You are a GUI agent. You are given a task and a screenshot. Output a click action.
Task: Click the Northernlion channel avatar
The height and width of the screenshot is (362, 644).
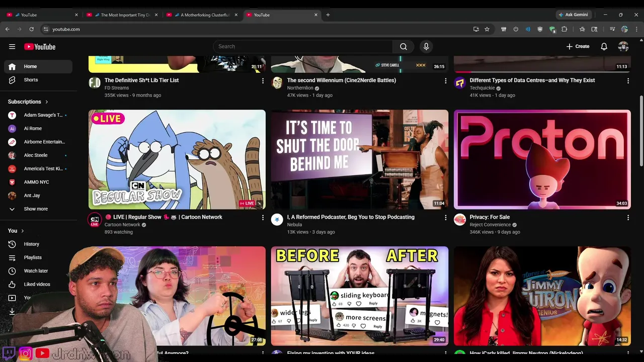(277, 83)
